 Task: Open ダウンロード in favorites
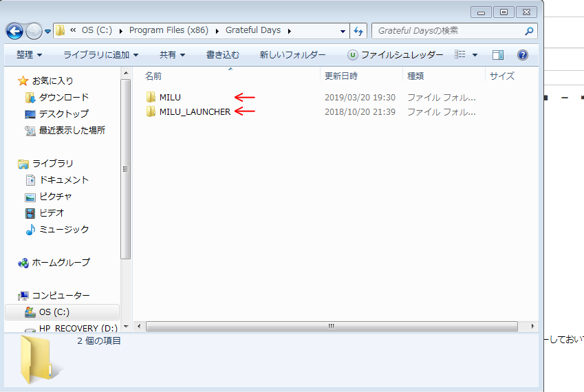tap(64, 98)
